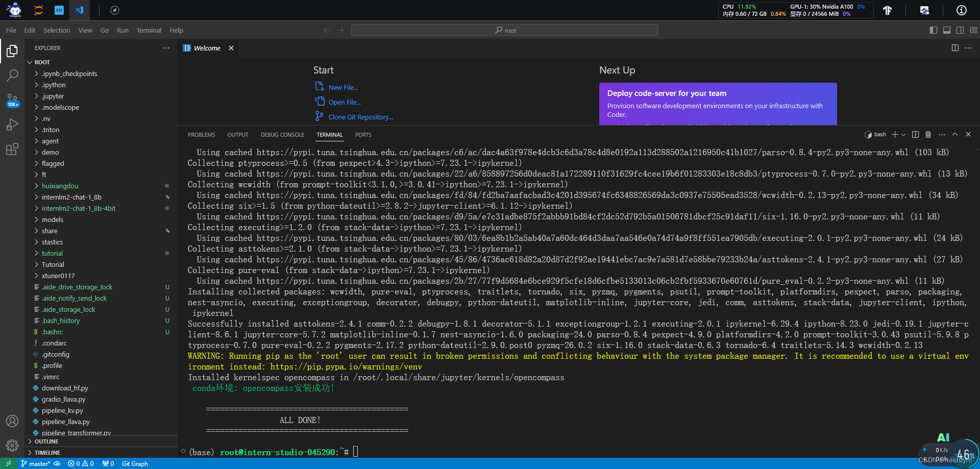Click the Go Back arrow in title bar
The image size is (980, 469).
click(327, 30)
